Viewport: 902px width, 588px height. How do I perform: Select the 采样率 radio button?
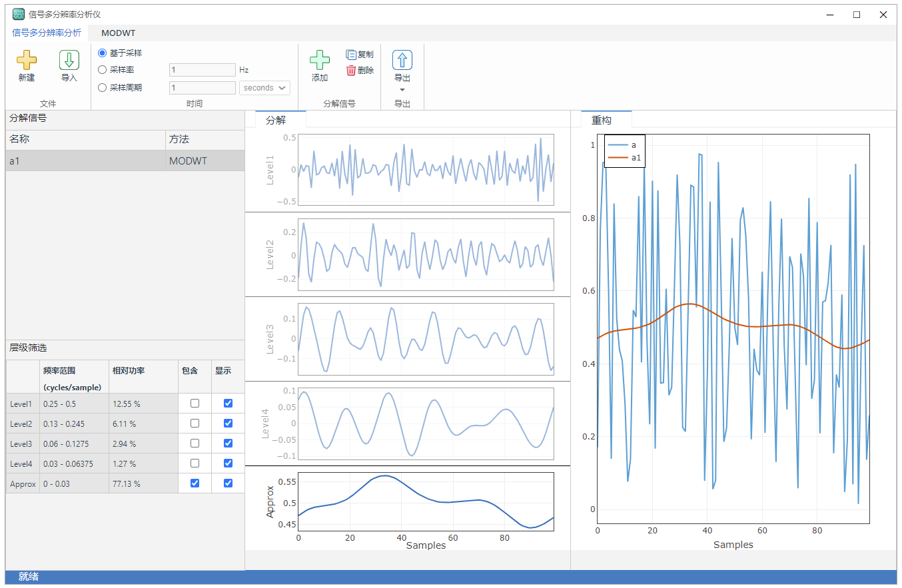point(102,69)
